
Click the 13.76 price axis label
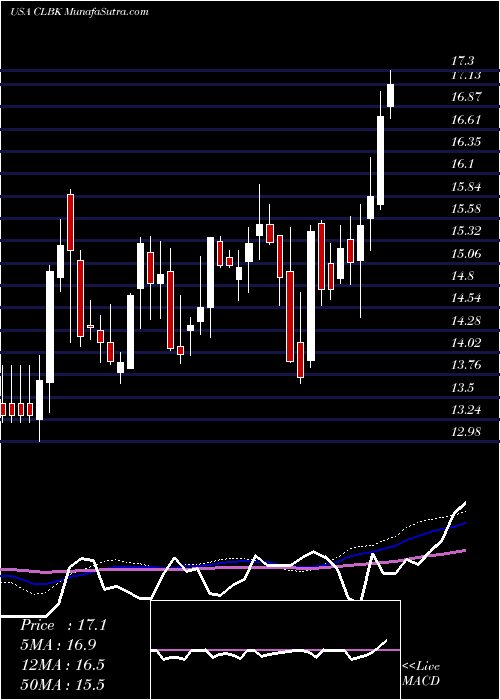tap(466, 365)
